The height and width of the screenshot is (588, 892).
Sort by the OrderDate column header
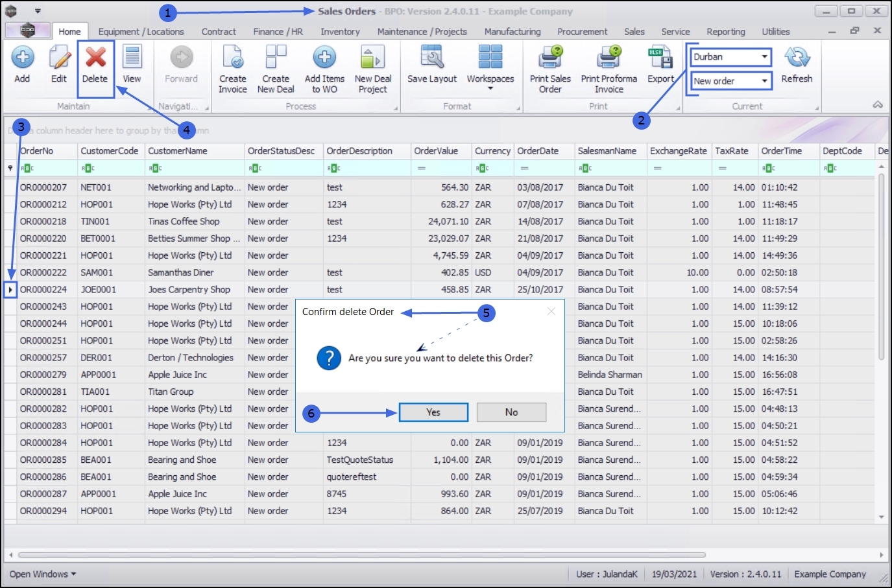544,151
